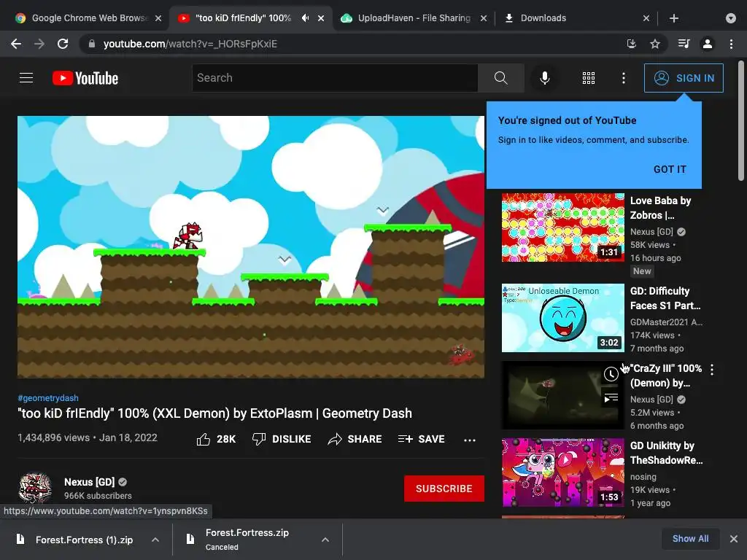Mute the YouTube tab via speaker icon
The height and width of the screenshot is (560, 747).
click(x=306, y=18)
